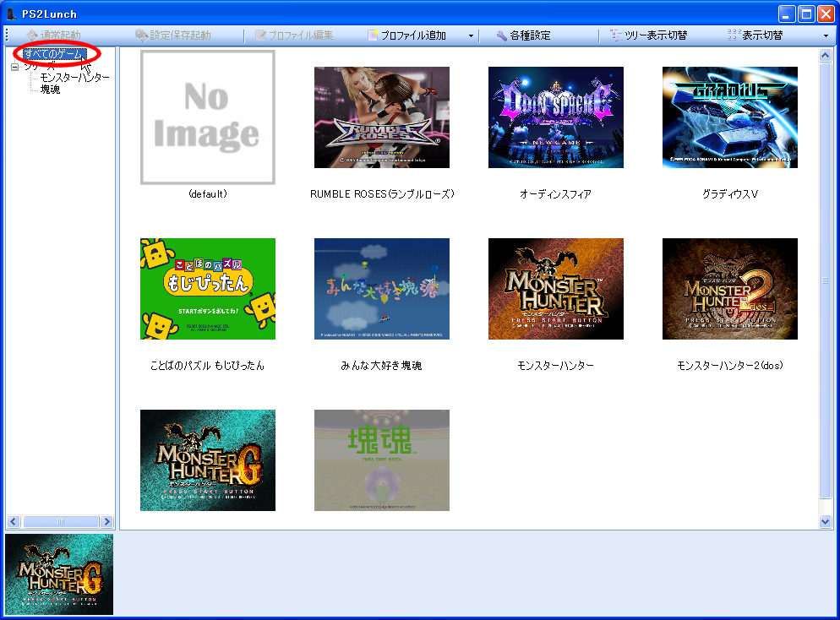Select the Monster Hunter G thumbnail in grid
The image size is (840, 620).
click(x=208, y=460)
